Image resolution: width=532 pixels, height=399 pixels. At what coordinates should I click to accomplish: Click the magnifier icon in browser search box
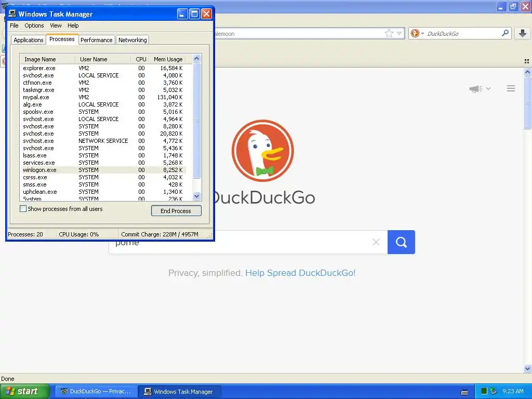[505, 33]
